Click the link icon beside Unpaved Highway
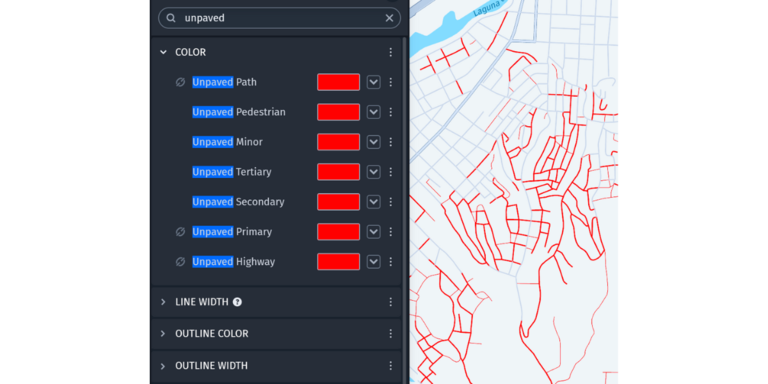 (180, 262)
